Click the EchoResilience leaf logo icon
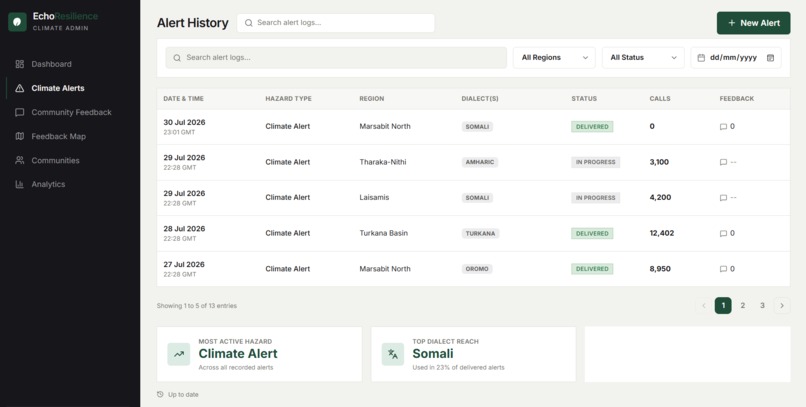 pos(17,22)
